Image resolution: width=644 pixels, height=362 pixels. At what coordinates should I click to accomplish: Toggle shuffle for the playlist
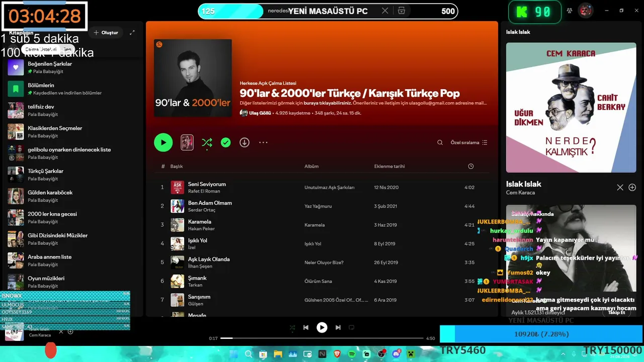tap(207, 143)
